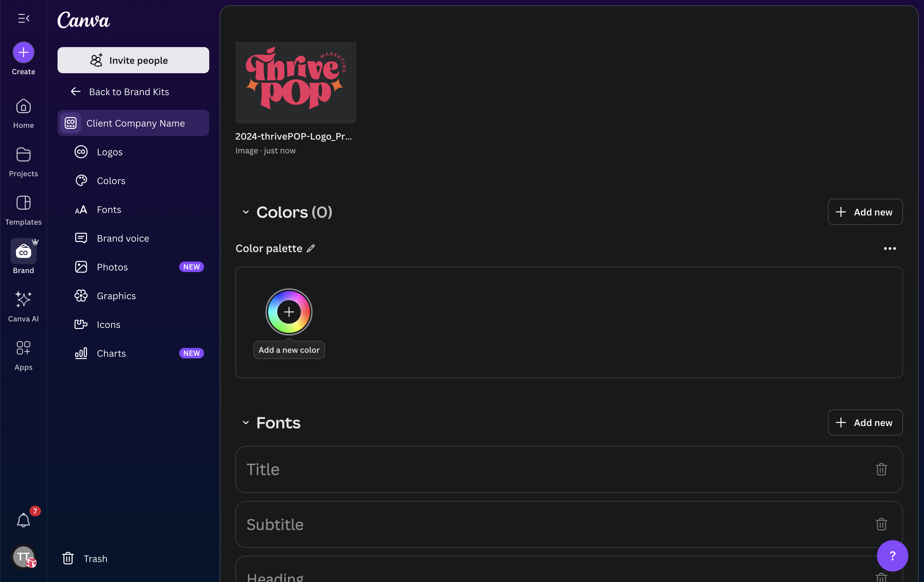Collapse the Fonts section chevron
The width and height of the screenshot is (924, 582).
pyautogui.click(x=246, y=423)
